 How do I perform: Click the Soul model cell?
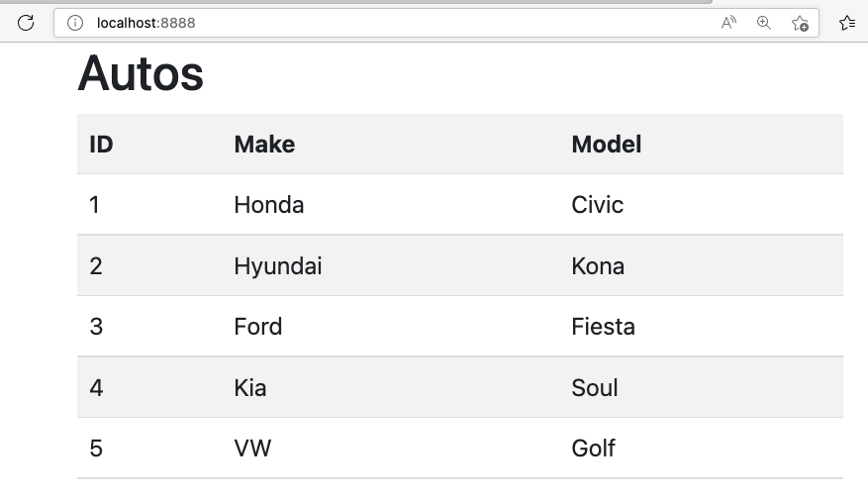(594, 388)
